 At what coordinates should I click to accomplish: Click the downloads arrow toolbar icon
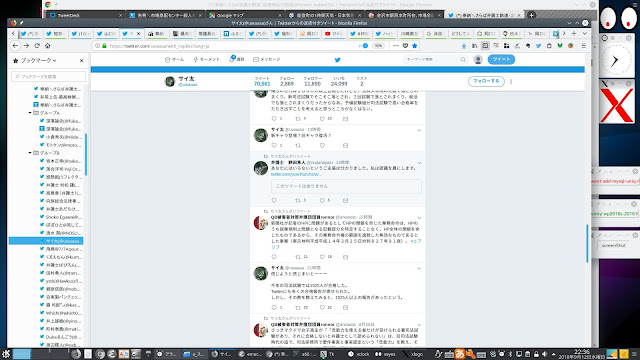464,46
